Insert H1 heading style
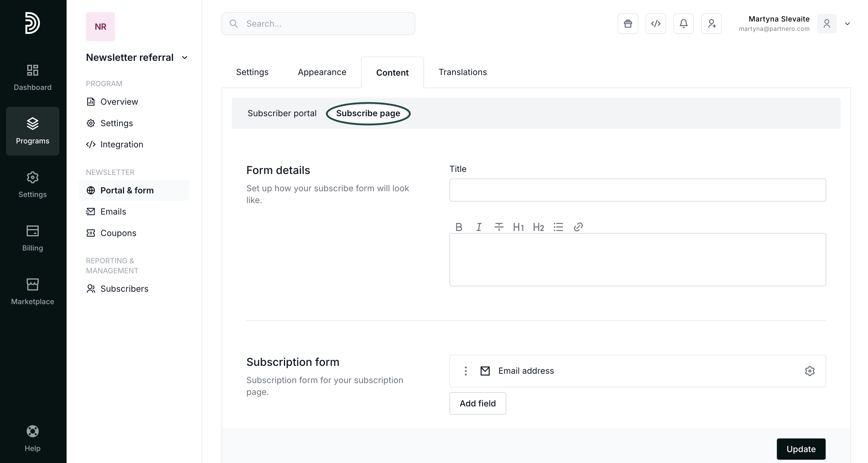The image size is (868, 463). [518, 227]
